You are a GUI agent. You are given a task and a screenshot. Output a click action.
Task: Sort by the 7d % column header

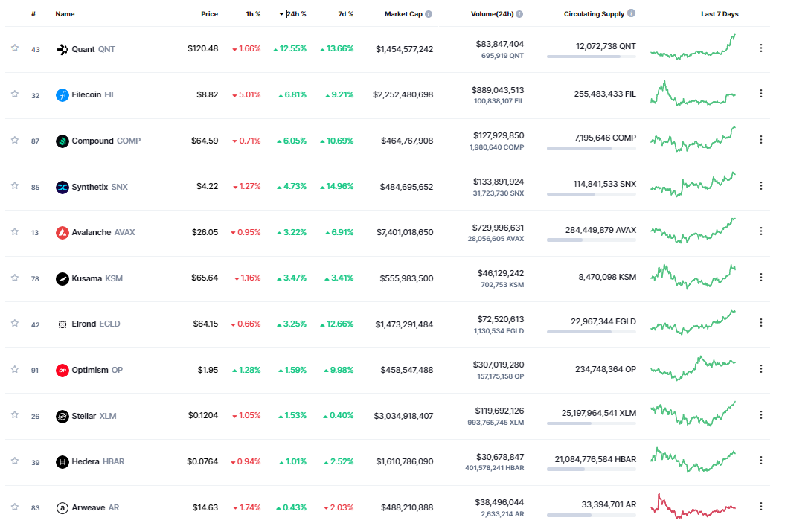pos(346,14)
